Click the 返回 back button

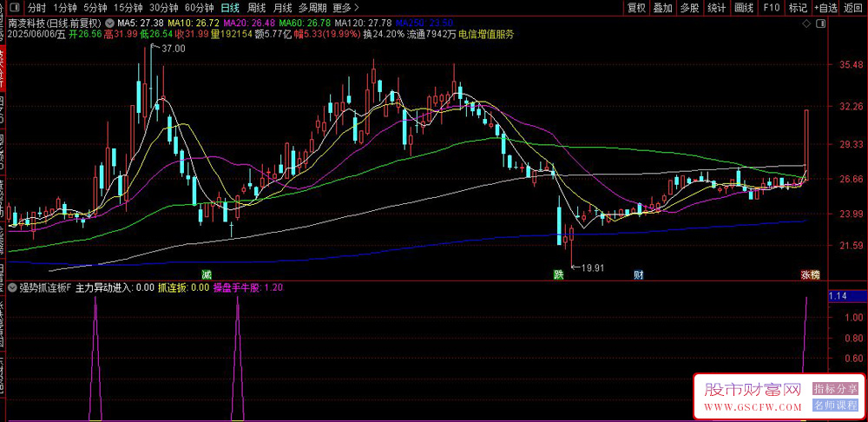click(x=853, y=8)
